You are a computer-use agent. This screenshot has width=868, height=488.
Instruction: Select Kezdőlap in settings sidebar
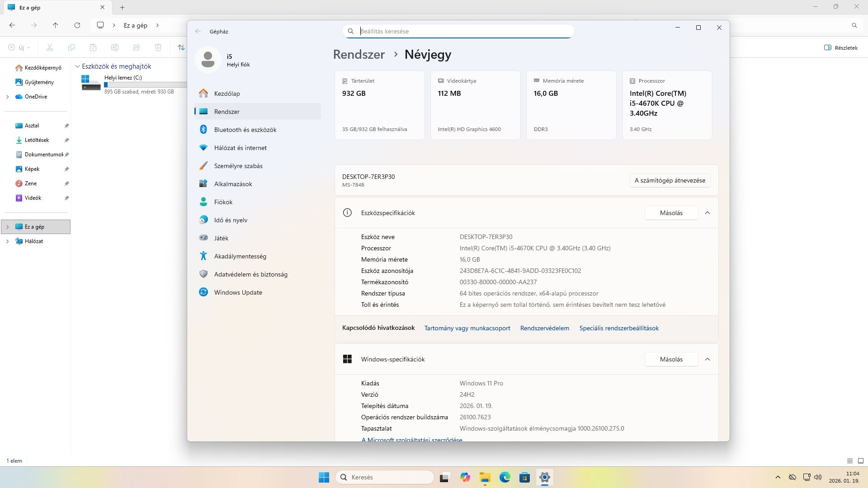[226, 94]
